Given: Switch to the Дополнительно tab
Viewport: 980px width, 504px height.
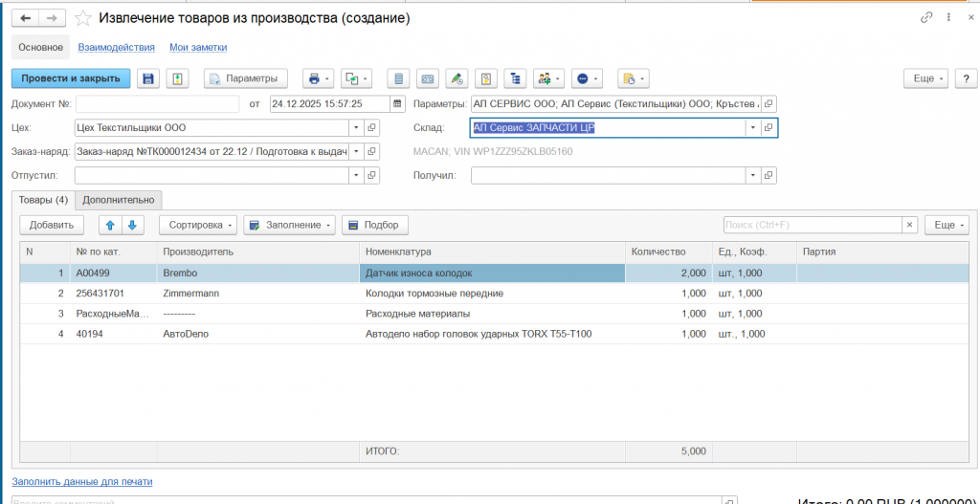Looking at the screenshot, I should (x=118, y=200).
